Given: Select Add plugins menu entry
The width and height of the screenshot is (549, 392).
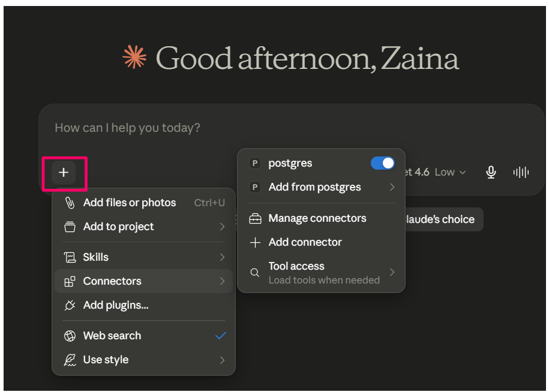Looking at the screenshot, I should (x=143, y=305).
